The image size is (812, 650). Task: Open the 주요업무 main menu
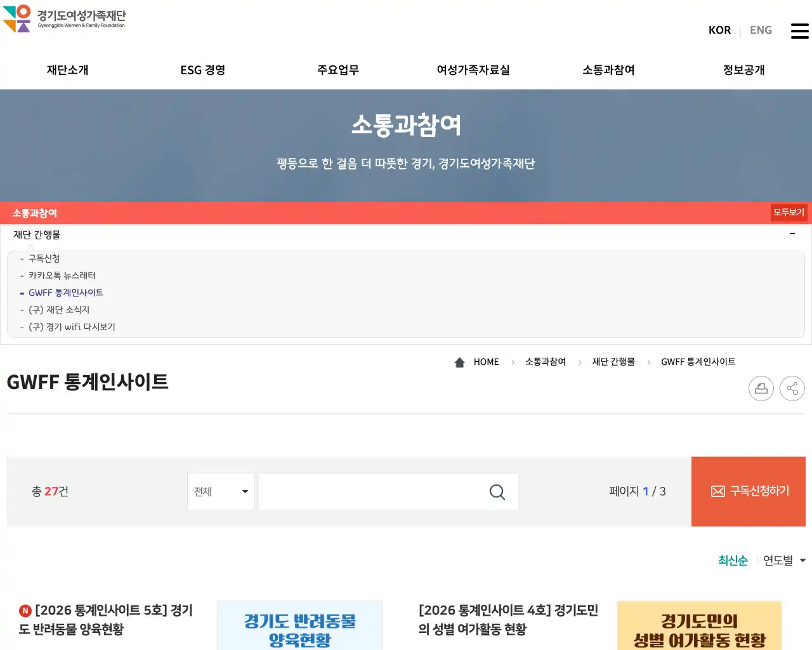click(x=338, y=70)
